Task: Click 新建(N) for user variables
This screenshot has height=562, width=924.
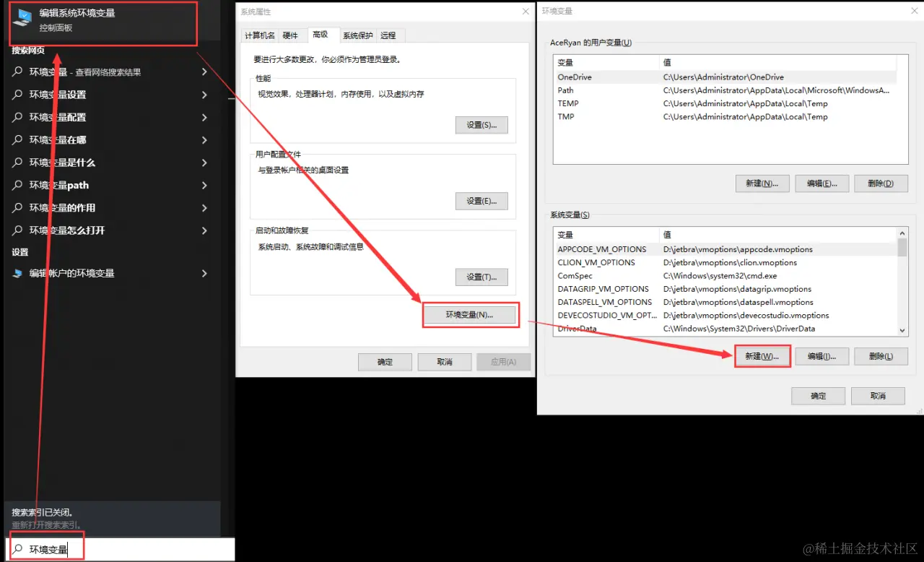Action: [x=762, y=183]
